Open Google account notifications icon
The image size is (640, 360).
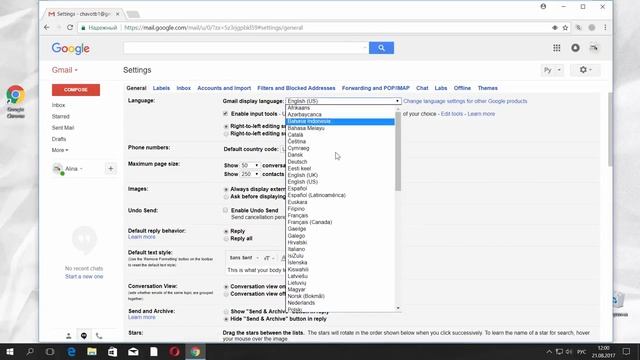575,48
